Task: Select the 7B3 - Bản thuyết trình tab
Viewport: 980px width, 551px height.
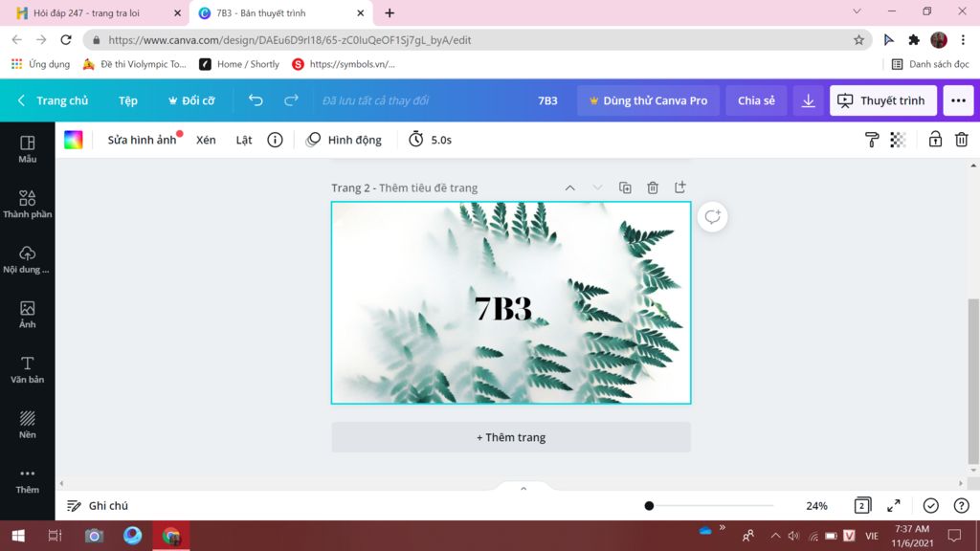Action: click(260, 12)
